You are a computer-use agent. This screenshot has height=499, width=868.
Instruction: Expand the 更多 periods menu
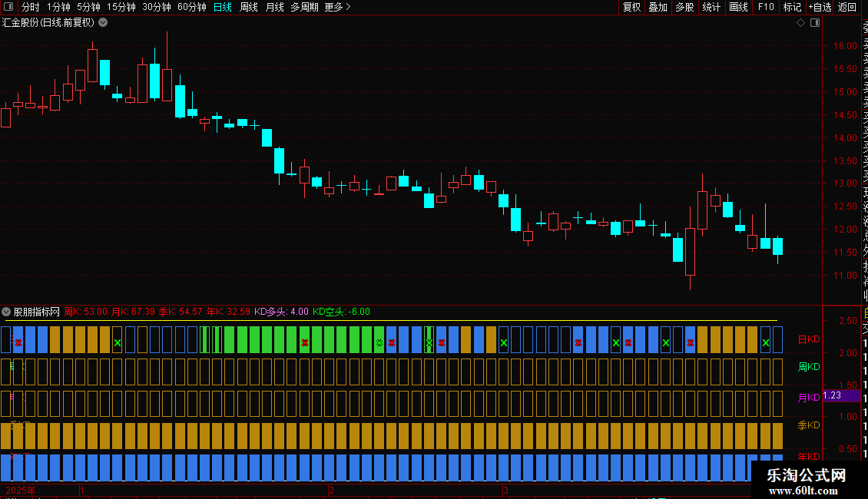338,7
